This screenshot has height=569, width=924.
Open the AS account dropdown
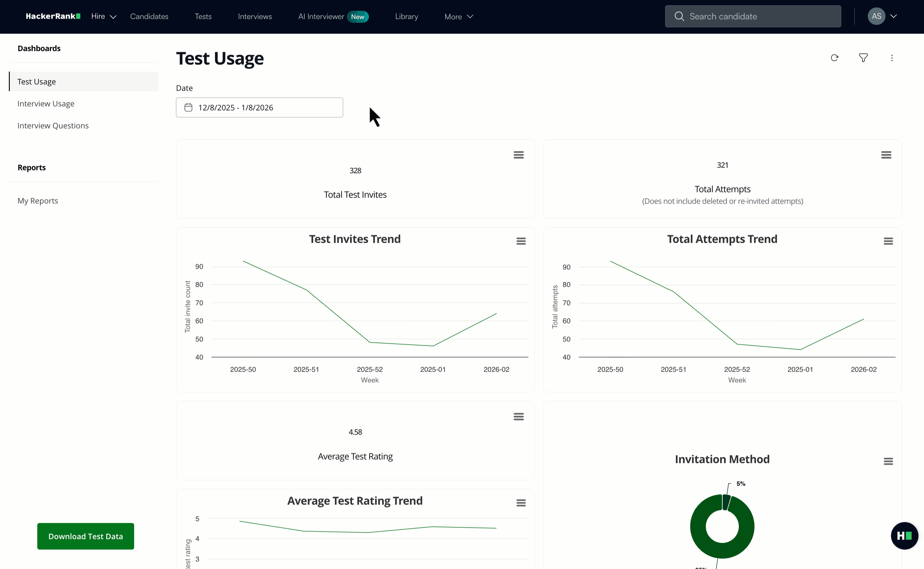[883, 16]
